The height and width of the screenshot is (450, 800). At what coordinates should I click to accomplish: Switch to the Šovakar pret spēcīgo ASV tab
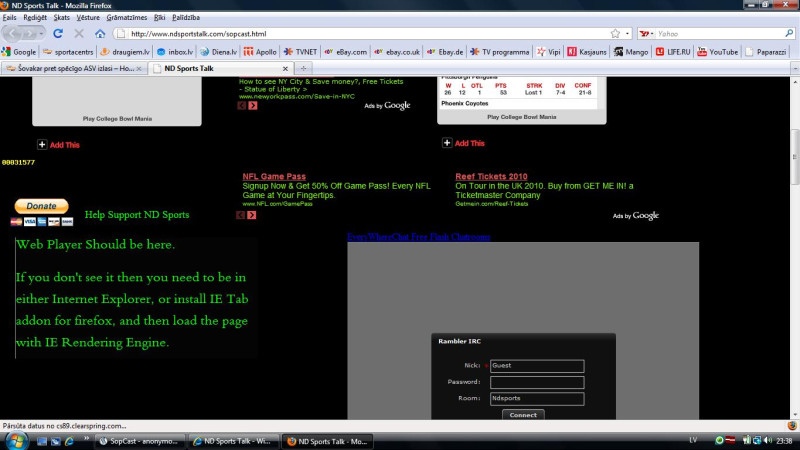point(74,68)
